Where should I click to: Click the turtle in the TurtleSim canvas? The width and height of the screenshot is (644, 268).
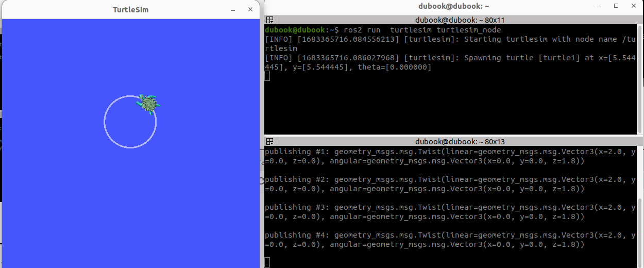pyautogui.click(x=148, y=104)
